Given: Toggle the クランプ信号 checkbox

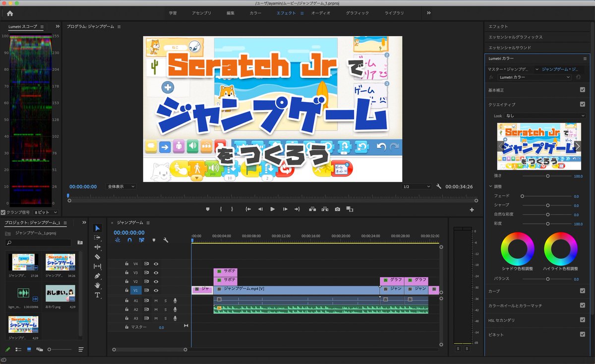Looking at the screenshot, I should [x=3, y=212].
